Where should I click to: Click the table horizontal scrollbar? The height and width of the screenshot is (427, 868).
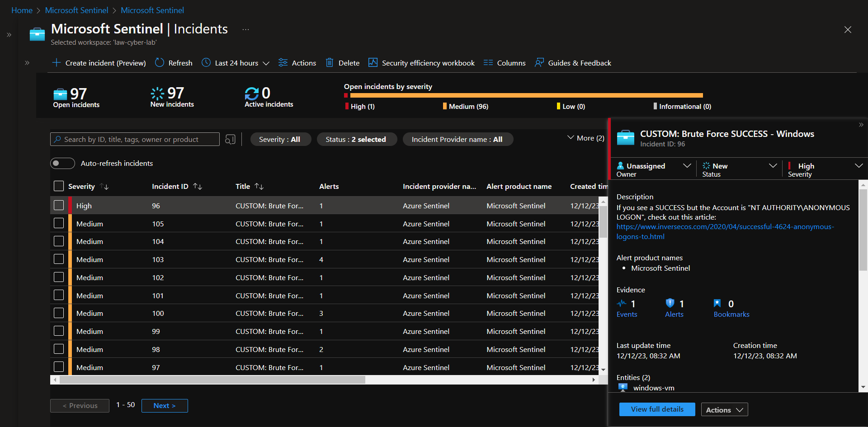point(212,380)
